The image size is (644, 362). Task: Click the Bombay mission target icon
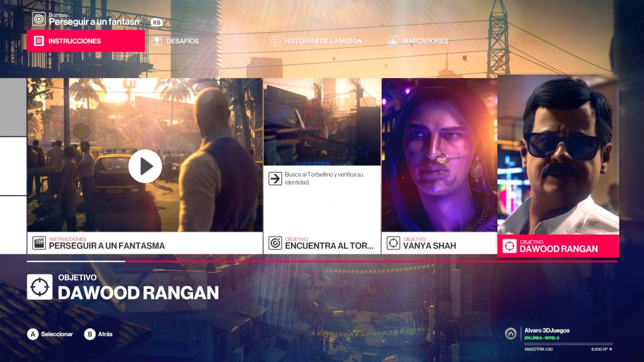39,19
